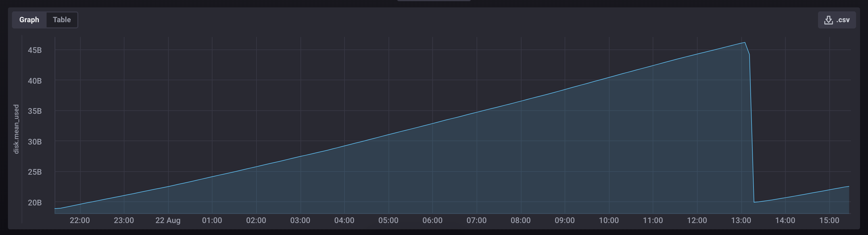
Task: Click the 45B y-axis value
Action: coord(35,50)
